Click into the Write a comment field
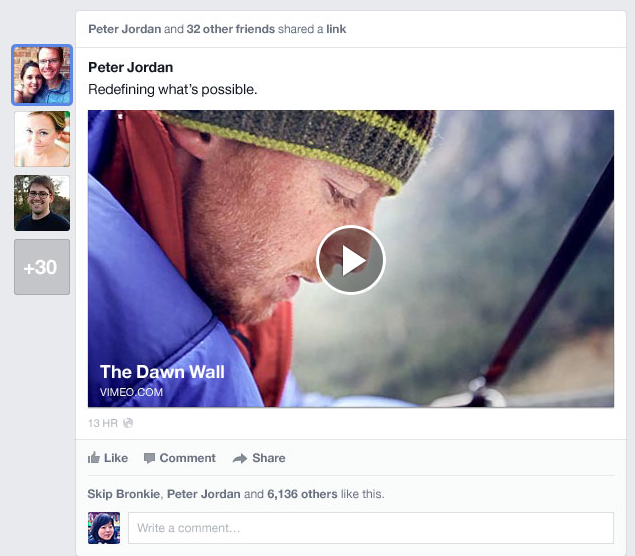 (x=370, y=528)
